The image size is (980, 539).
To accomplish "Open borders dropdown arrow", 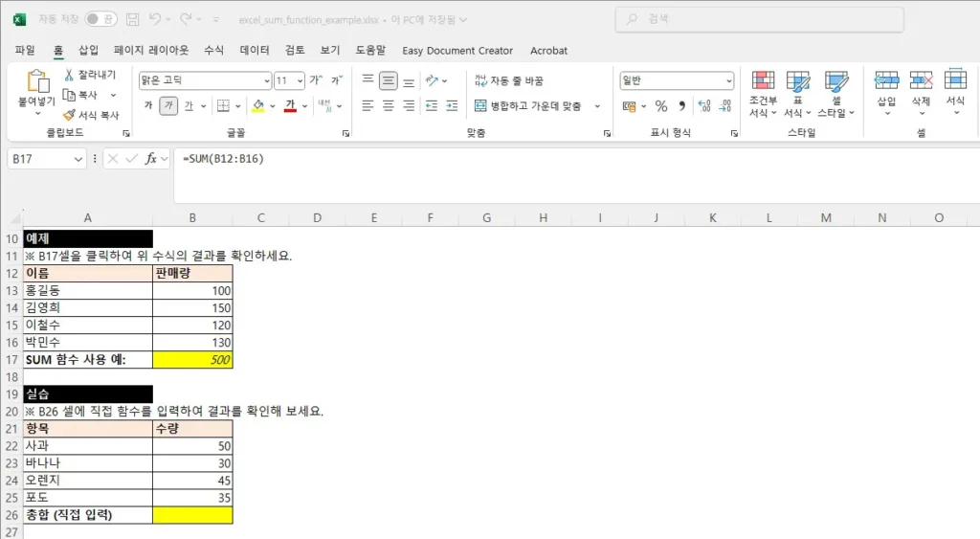I will pos(238,106).
